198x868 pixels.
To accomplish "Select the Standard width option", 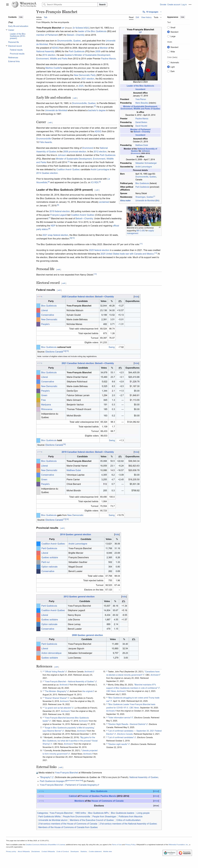I will [x=168, y=47].
